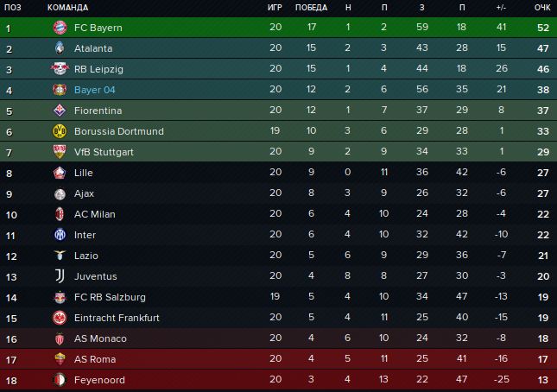Viewport: 557px width, 392px height.
Task: Click the FC Bayern club crest icon
Action: click(60, 28)
